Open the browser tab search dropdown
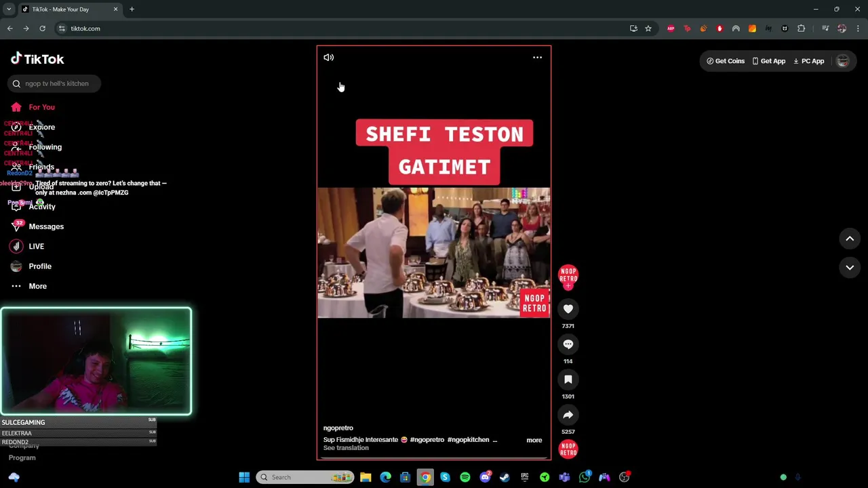Screen dimensions: 868x488 9,9
